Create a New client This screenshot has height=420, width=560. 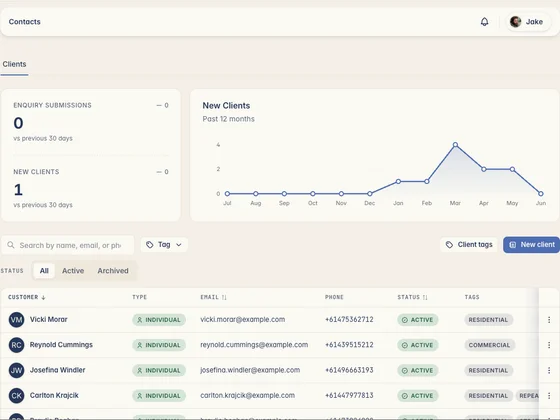[531, 245]
